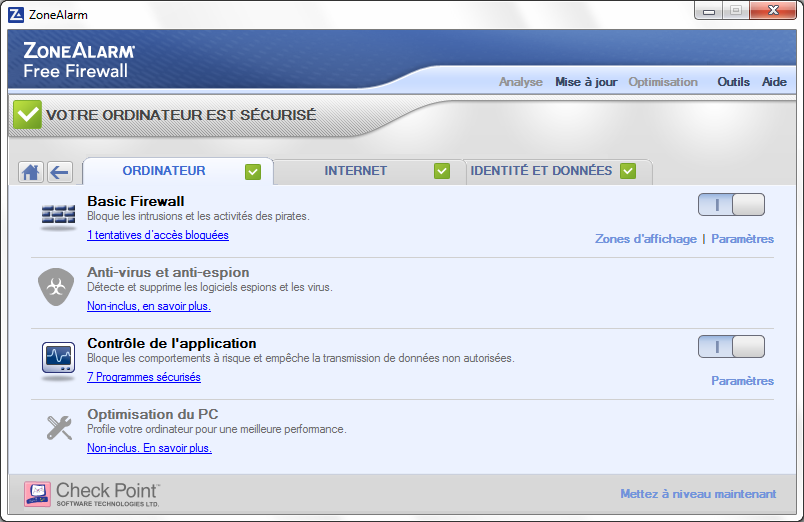Click Mettez à niveau maintenant link

(697, 494)
